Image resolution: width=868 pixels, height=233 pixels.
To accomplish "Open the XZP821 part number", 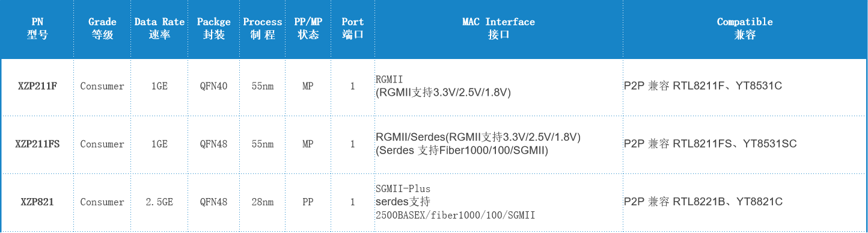I will (x=37, y=202).
